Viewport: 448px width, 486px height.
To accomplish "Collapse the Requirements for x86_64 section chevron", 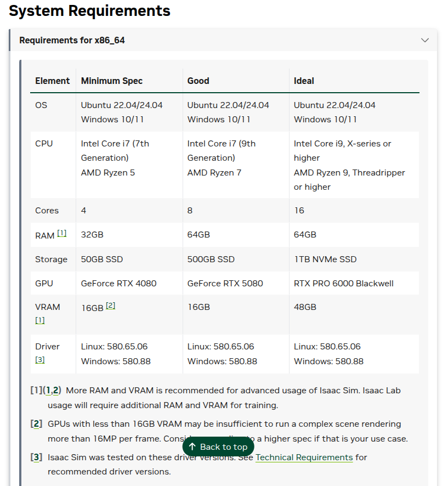I will (425, 40).
